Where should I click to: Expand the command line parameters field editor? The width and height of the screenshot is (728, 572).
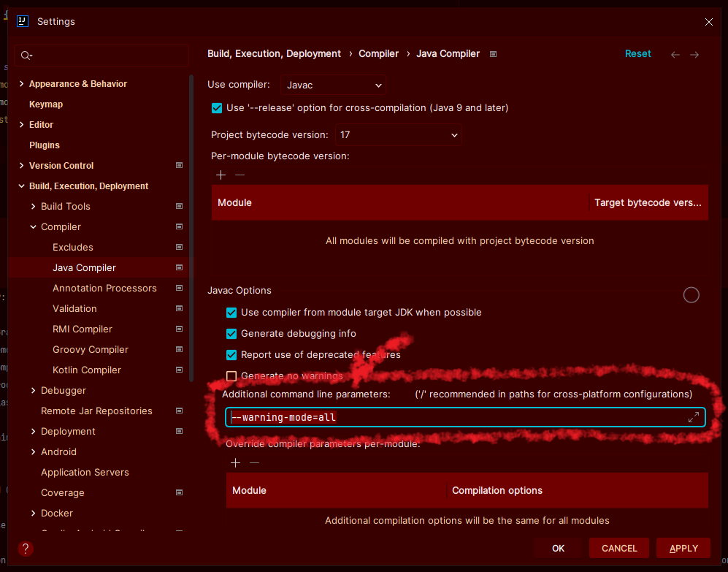point(693,417)
